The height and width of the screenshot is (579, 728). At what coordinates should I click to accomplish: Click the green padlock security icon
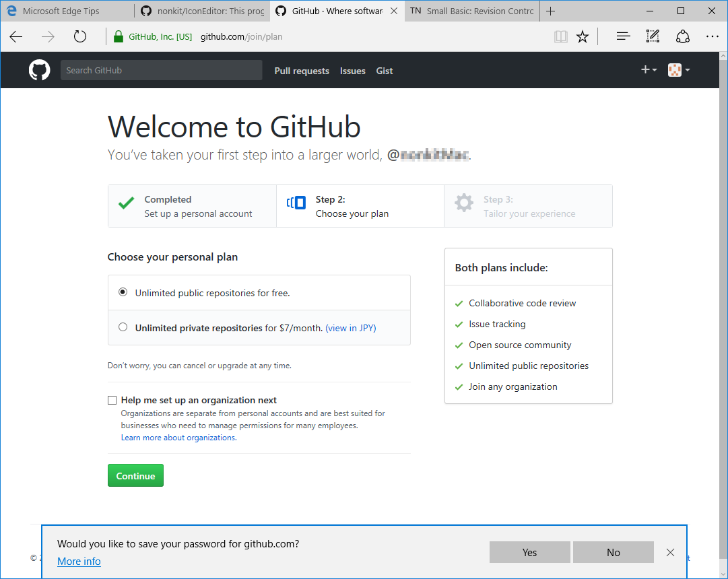tap(119, 36)
